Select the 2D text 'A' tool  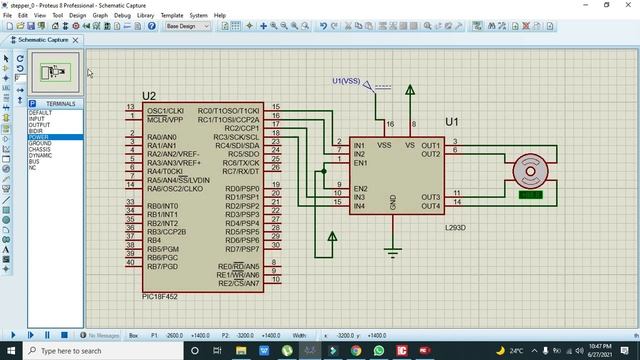pos(6,249)
